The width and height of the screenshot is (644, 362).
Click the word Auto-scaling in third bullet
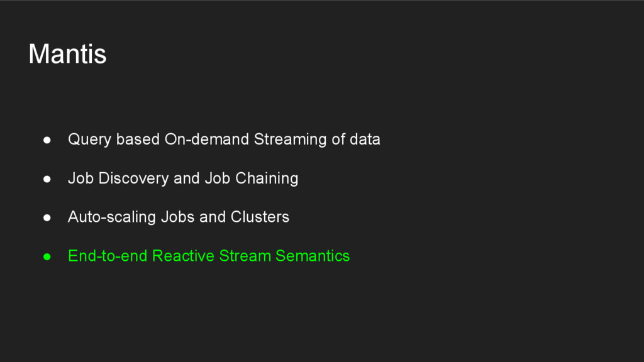(112, 217)
